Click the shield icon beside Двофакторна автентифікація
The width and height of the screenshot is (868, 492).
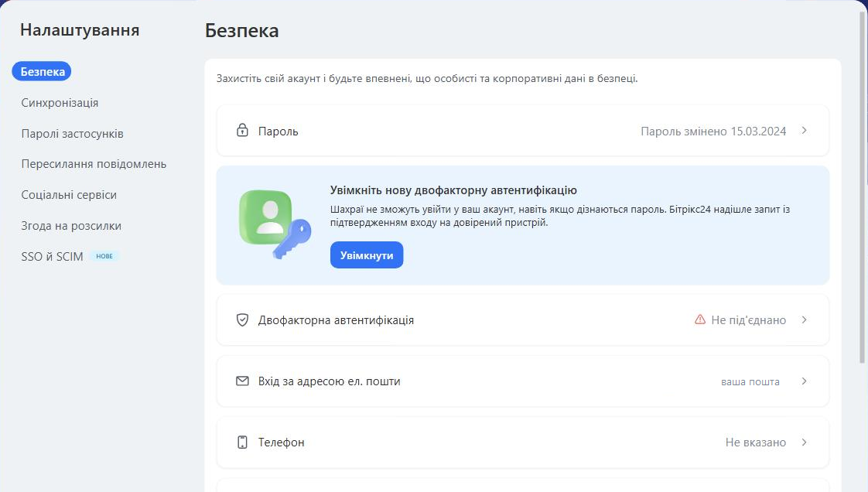[242, 320]
